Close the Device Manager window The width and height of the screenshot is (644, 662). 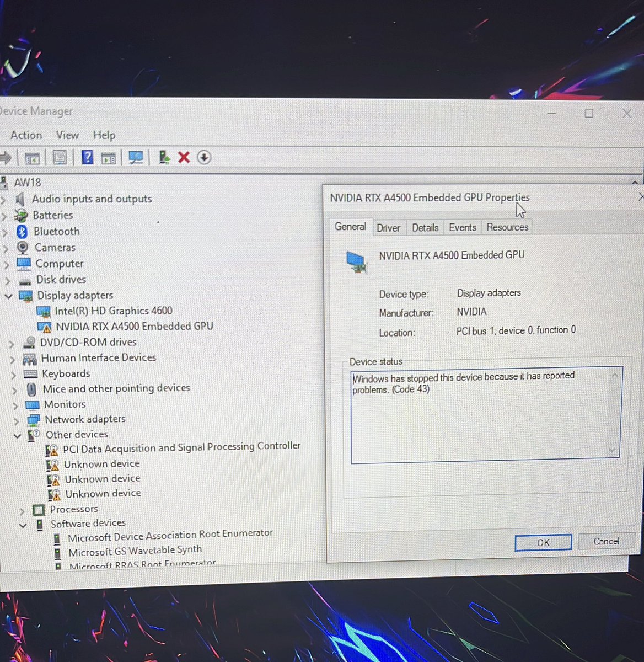[627, 114]
